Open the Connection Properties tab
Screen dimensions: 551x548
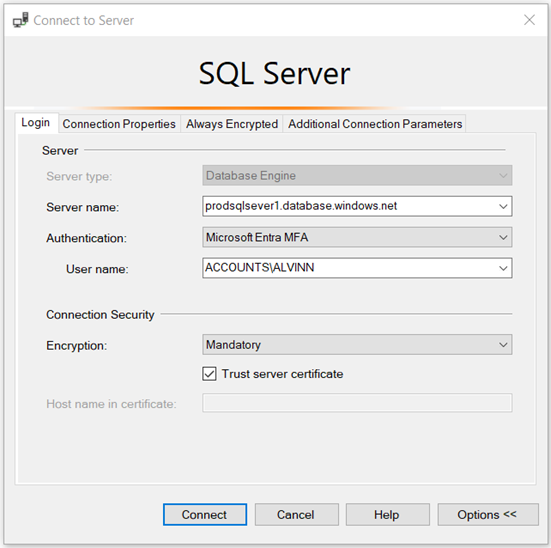tap(119, 124)
